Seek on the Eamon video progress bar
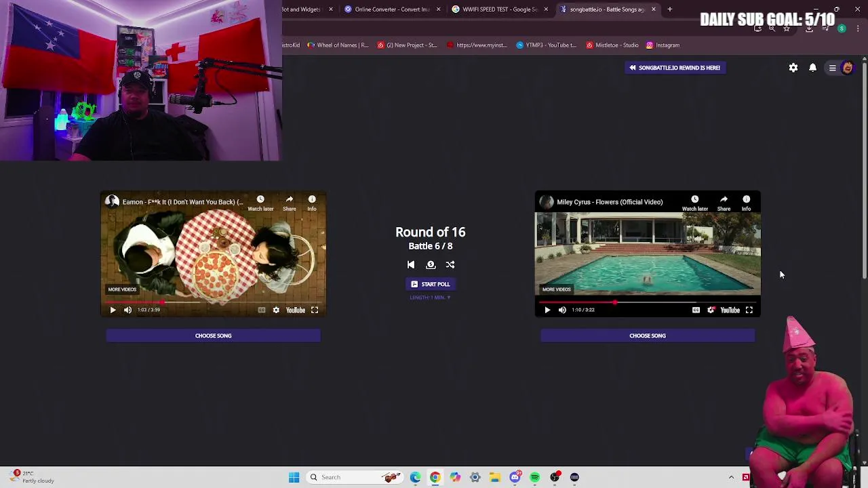The width and height of the screenshot is (868, 488). [x=213, y=302]
